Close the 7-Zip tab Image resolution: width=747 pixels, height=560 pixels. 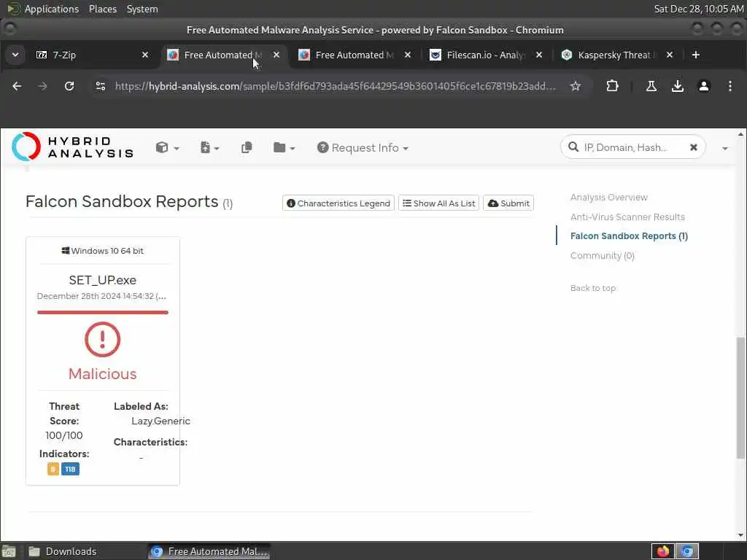(145, 55)
